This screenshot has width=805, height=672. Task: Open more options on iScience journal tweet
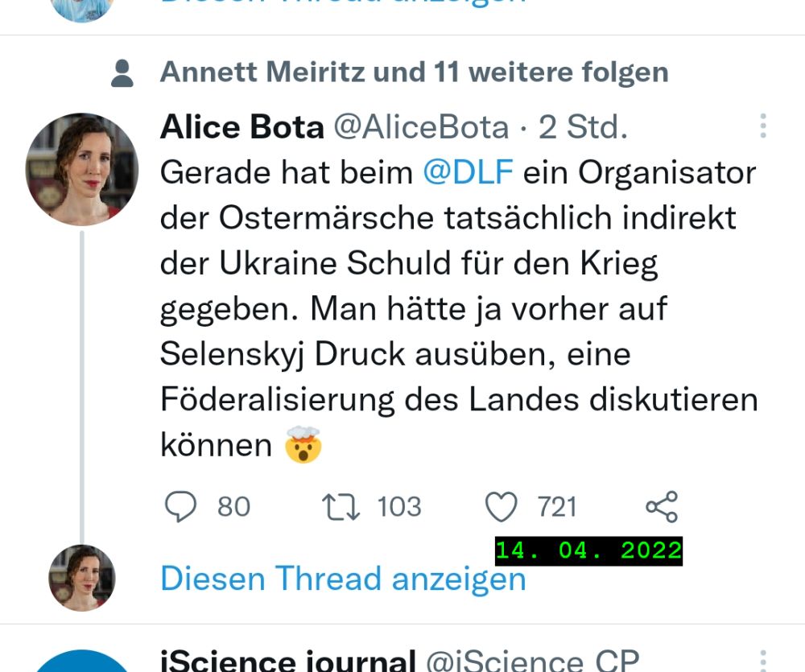762,660
